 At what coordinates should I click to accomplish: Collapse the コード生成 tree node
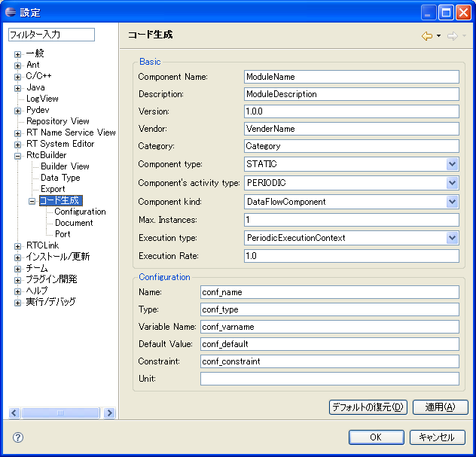pyautogui.click(x=32, y=201)
